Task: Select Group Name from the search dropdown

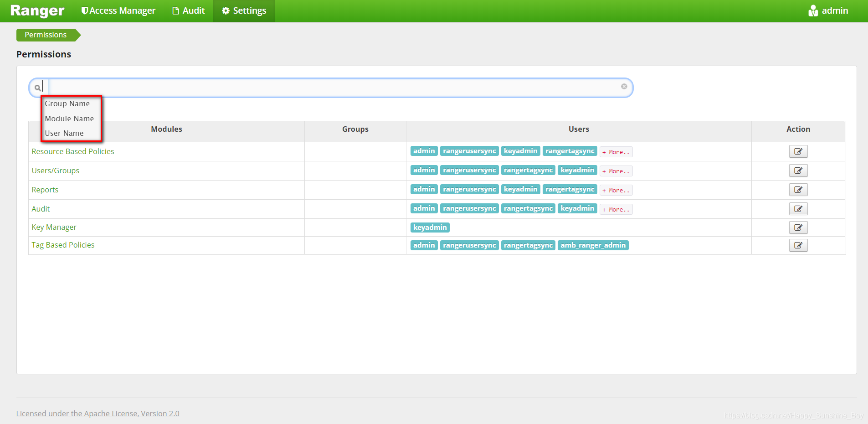Action: [67, 103]
